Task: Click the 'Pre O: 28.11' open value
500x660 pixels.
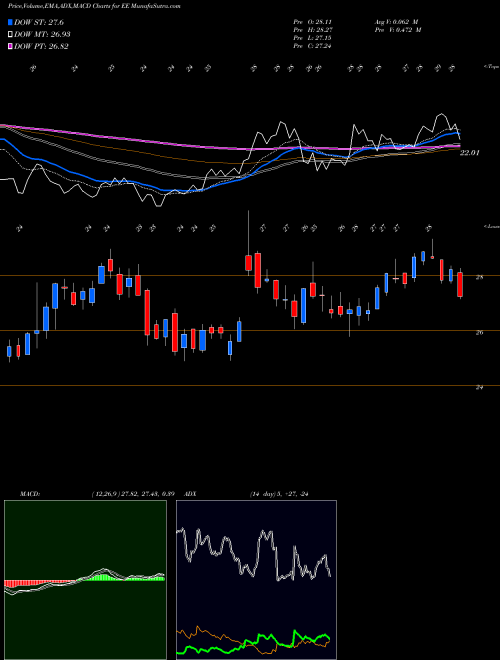Action: 312,21
